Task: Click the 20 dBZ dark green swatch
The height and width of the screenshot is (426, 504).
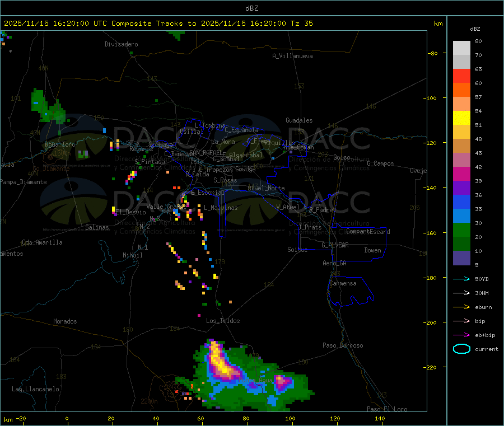Action: [x=461, y=244]
